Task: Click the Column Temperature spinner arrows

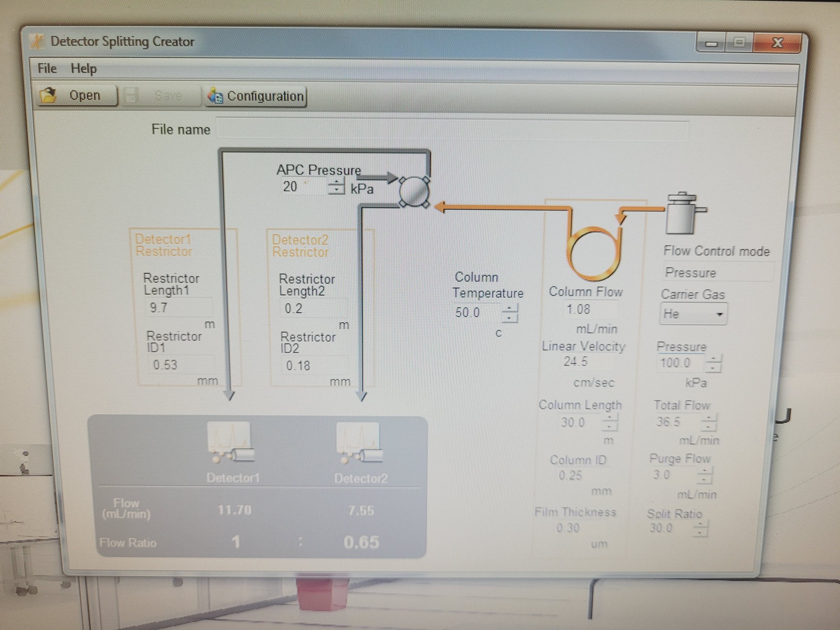Action: 510,313
